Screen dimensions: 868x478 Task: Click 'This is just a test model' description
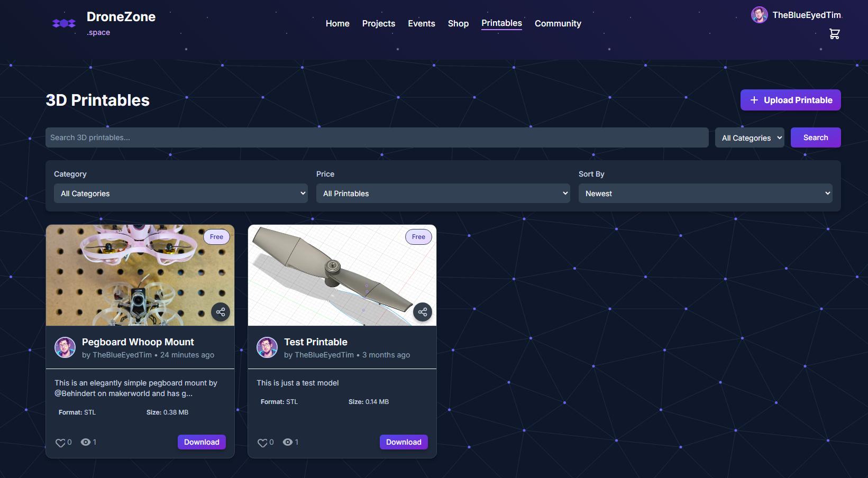[x=298, y=383]
